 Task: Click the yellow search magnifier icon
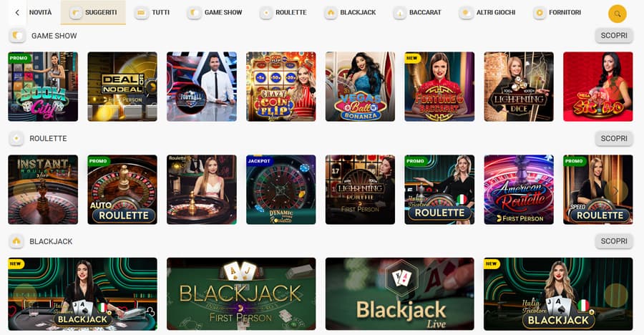pyautogui.click(x=617, y=14)
